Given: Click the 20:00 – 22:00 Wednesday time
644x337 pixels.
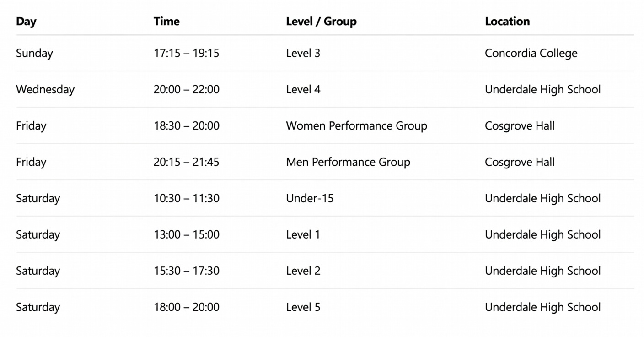Looking at the screenshot, I should (186, 89).
